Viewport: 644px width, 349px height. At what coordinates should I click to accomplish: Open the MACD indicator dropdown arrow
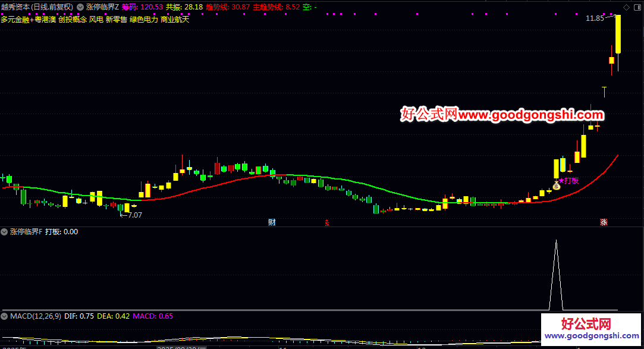click(4, 316)
